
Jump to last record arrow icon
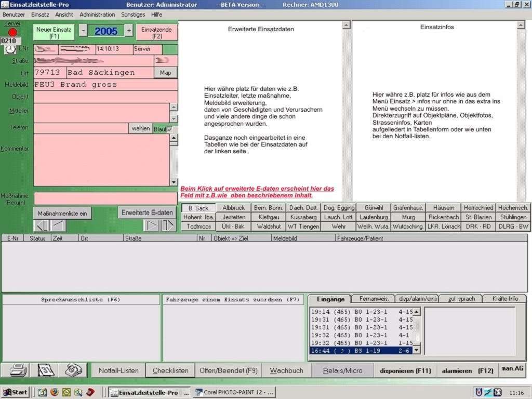[x=168, y=225]
